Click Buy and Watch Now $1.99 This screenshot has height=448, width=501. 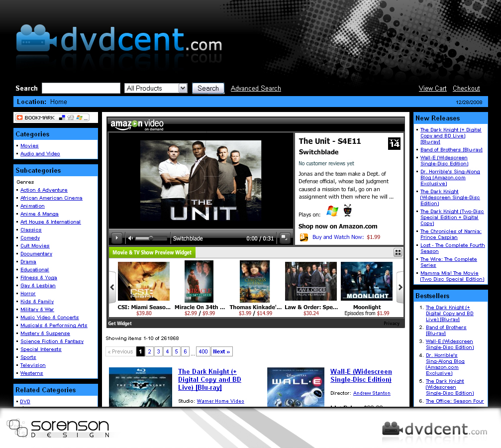pos(346,237)
